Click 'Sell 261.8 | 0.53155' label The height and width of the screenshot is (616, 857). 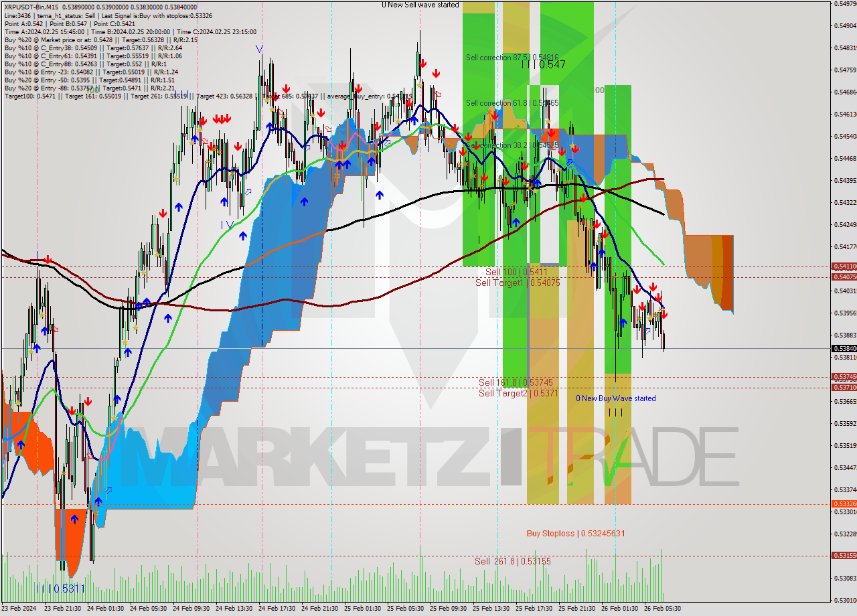click(513, 561)
